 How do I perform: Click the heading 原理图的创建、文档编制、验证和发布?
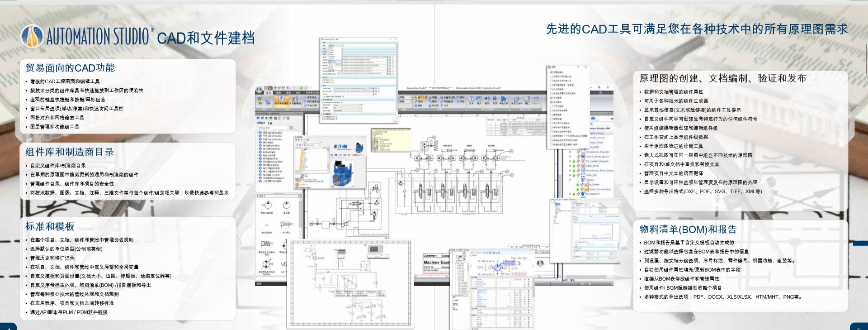click(x=723, y=78)
